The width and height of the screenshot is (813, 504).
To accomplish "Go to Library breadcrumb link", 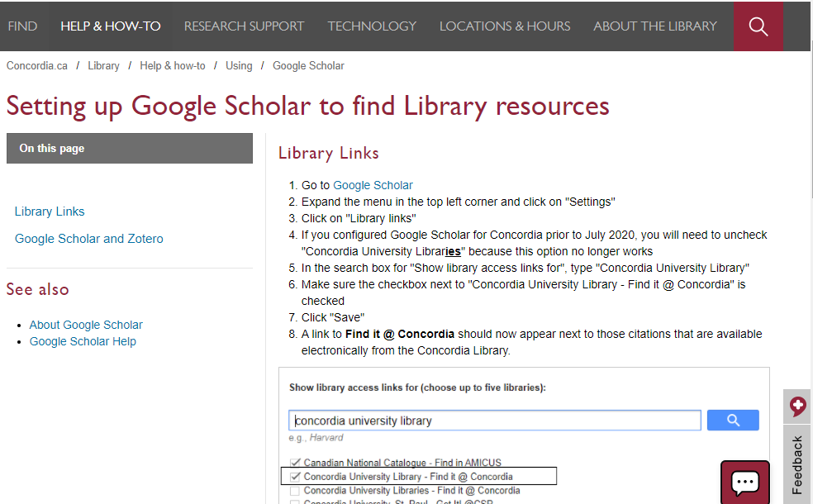I will (103, 66).
